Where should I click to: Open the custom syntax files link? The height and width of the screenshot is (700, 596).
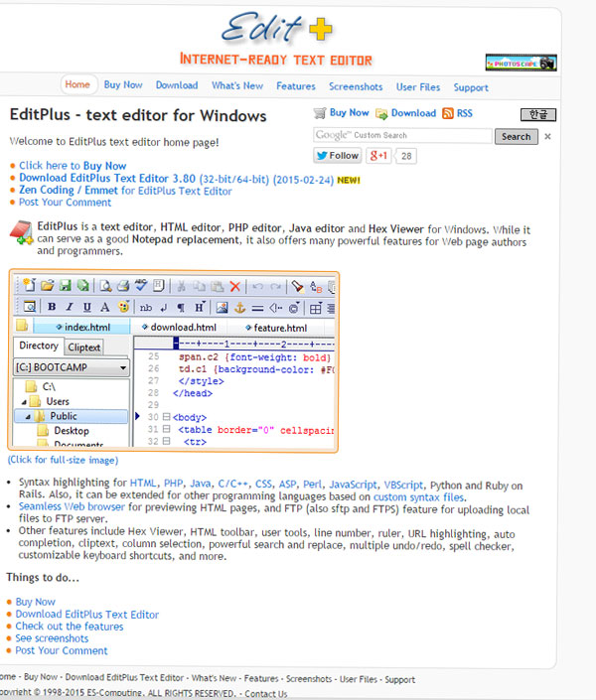point(419,496)
